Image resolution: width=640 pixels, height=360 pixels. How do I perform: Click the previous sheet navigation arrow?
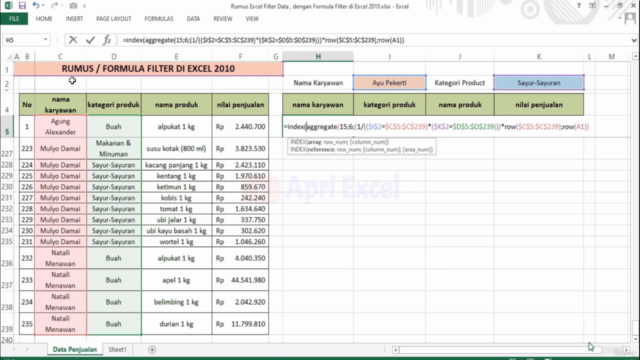click(14, 350)
